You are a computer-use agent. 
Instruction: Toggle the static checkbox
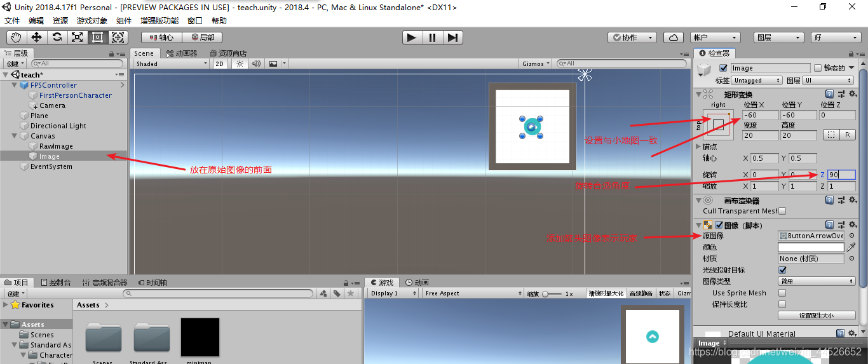point(818,68)
